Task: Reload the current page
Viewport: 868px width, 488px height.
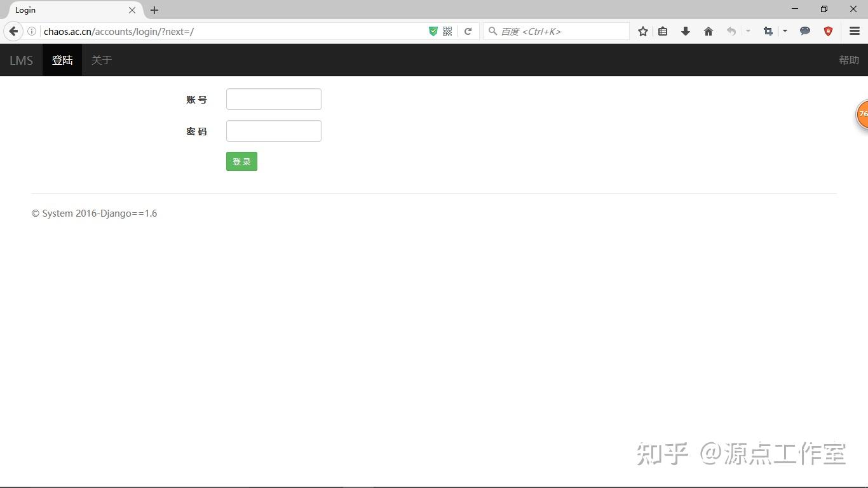Action: click(468, 30)
